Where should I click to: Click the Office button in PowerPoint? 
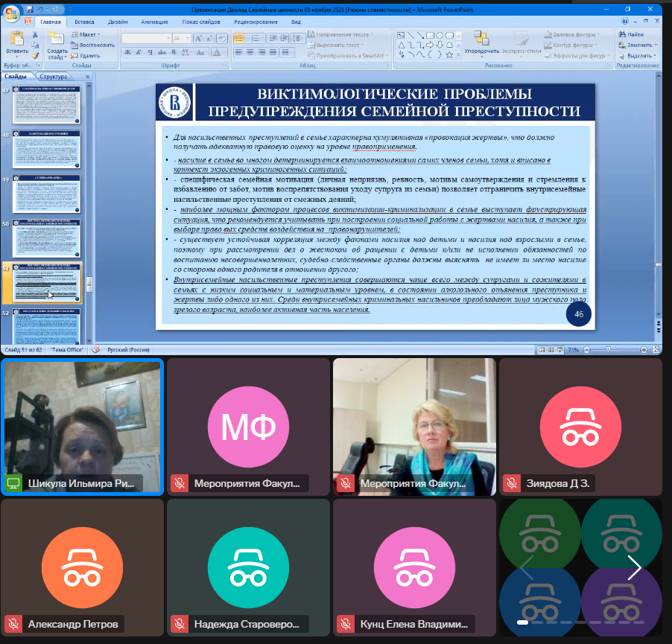(x=12, y=15)
